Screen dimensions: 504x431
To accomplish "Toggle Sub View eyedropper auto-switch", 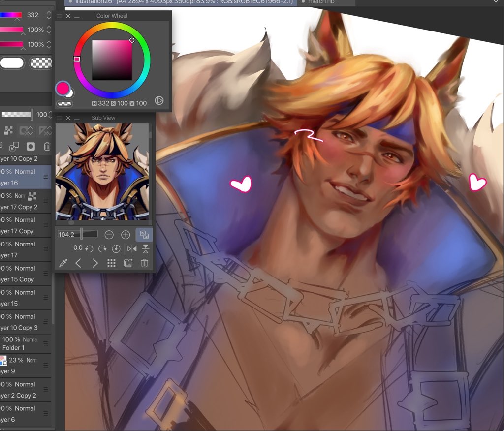I will [x=63, y=263].
